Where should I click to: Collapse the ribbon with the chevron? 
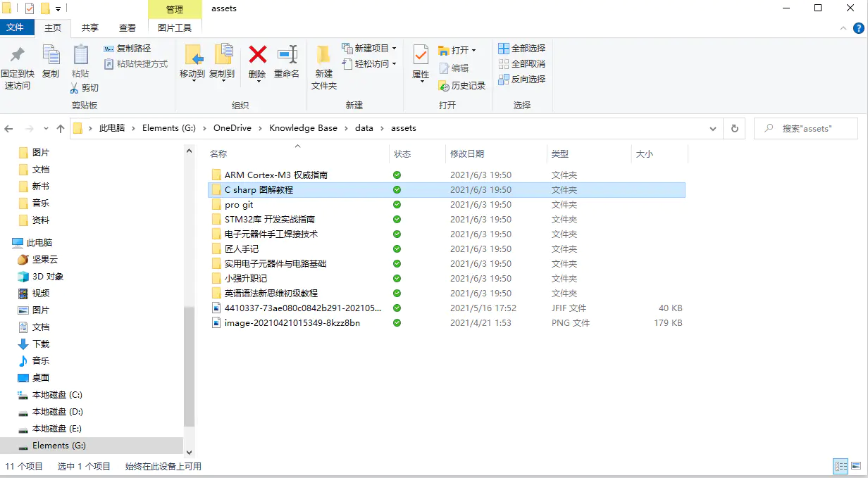click(x=842, y=28)
